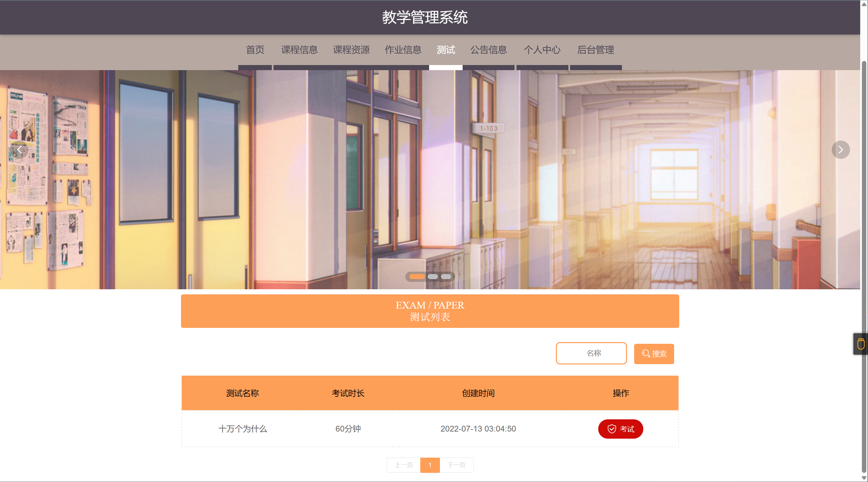The image size is (868, 482).
Task: Click the 下一页 pagination button
Action: (x=456, y=465)
